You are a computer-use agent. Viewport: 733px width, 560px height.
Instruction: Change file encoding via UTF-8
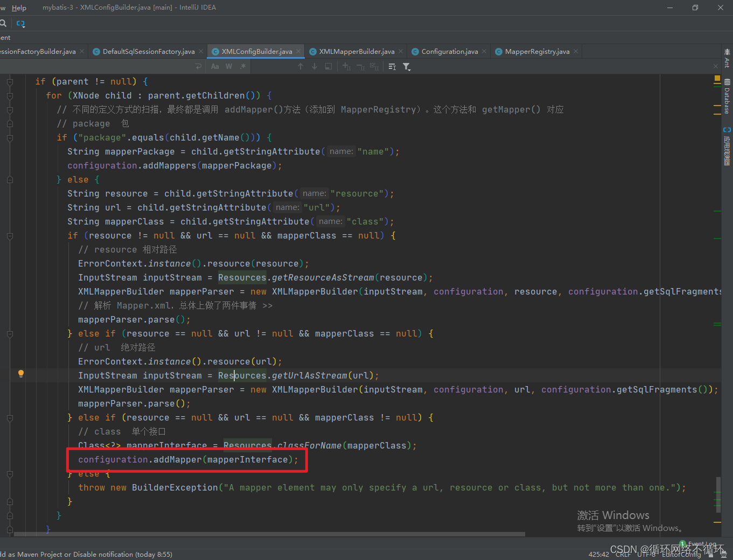tap(646, 554)
